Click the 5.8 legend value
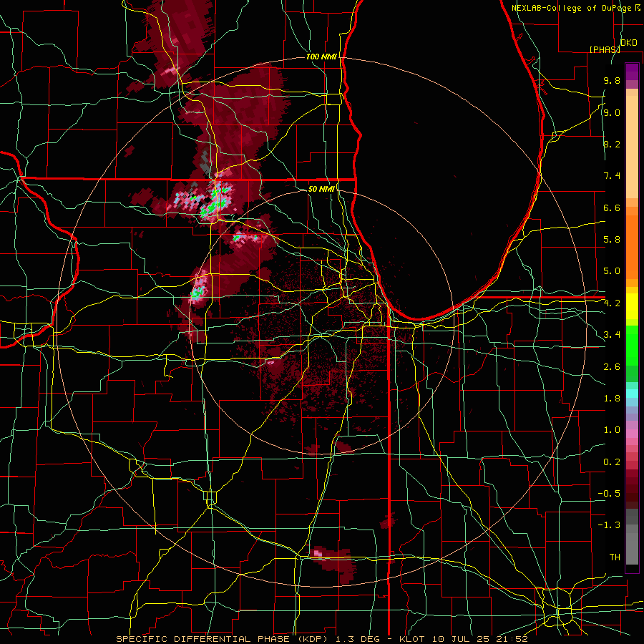The height and width of the screenshot is (644, 644). tap(612, 240)
